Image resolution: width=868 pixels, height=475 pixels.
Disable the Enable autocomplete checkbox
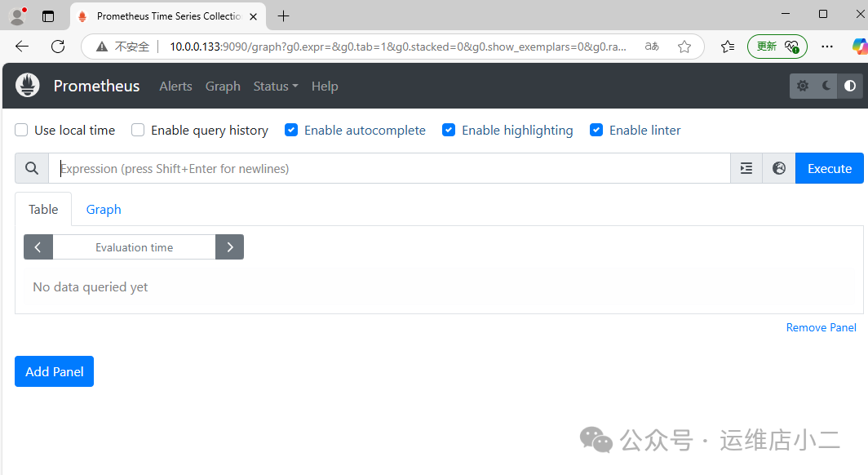pyautogui.click(x=291, y=130)
